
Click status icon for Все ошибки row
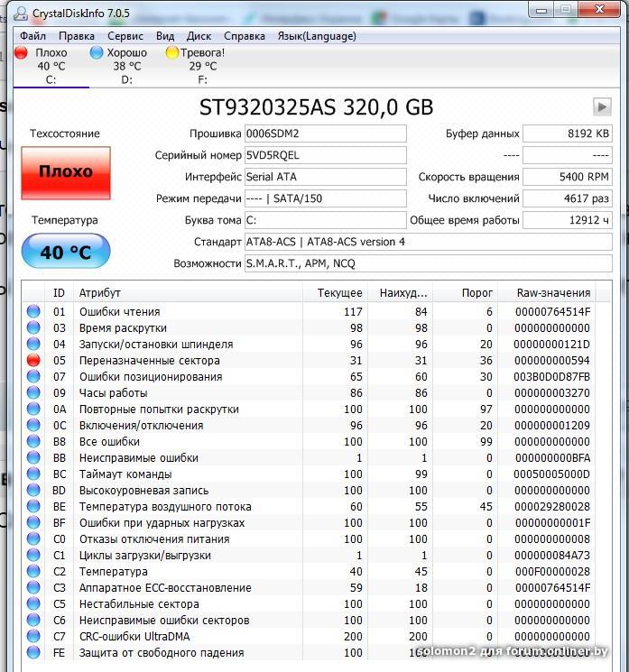[33, 441]
